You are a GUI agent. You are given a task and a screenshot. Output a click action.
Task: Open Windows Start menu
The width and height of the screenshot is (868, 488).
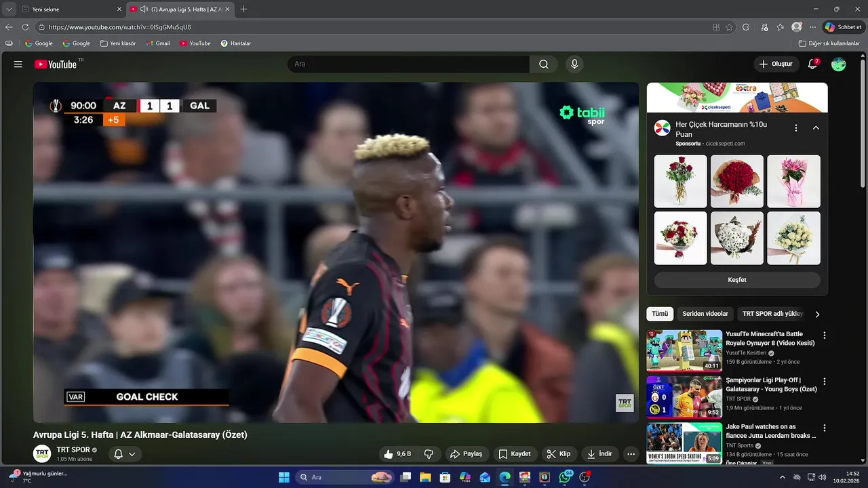click(x=284, y=477)
